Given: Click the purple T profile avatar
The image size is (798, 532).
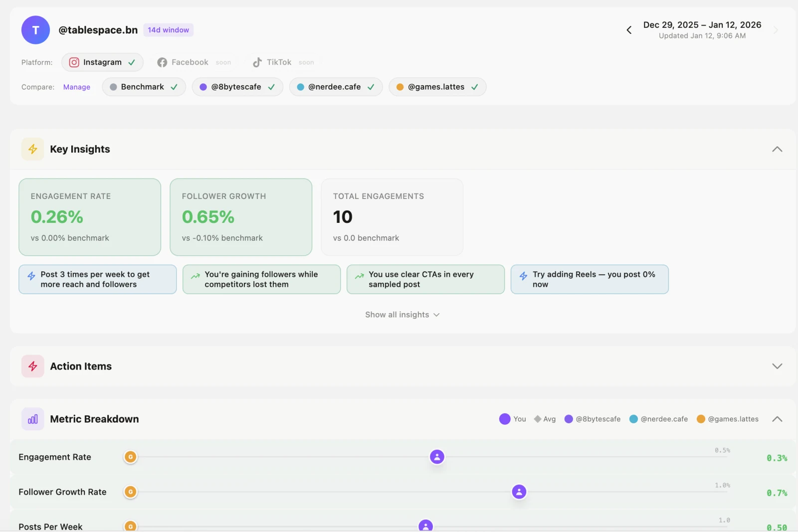Looking at the screenshot, I should pyautogui.click(x=35, y=30).
